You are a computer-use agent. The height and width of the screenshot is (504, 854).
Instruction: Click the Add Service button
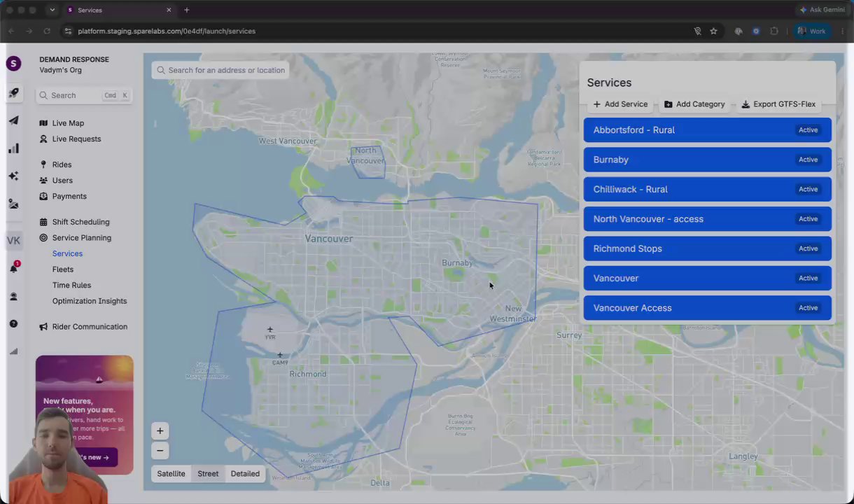620,104
